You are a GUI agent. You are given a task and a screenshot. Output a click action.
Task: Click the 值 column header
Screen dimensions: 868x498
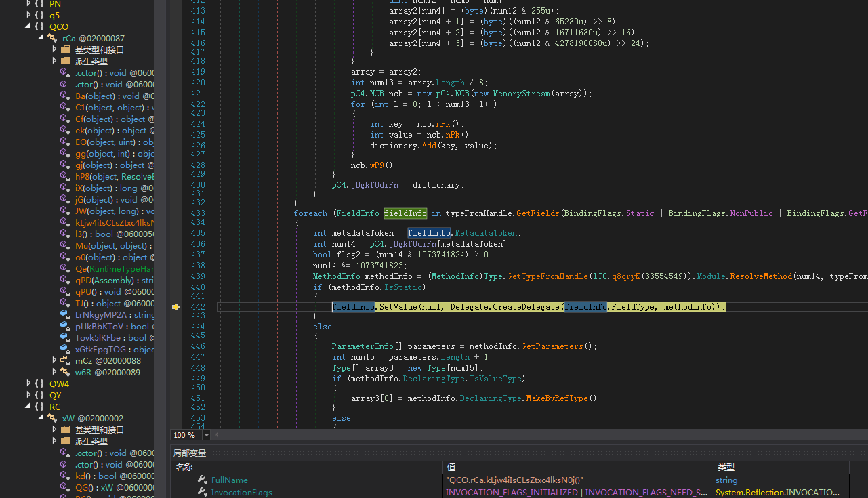click(x=578, y=468)
